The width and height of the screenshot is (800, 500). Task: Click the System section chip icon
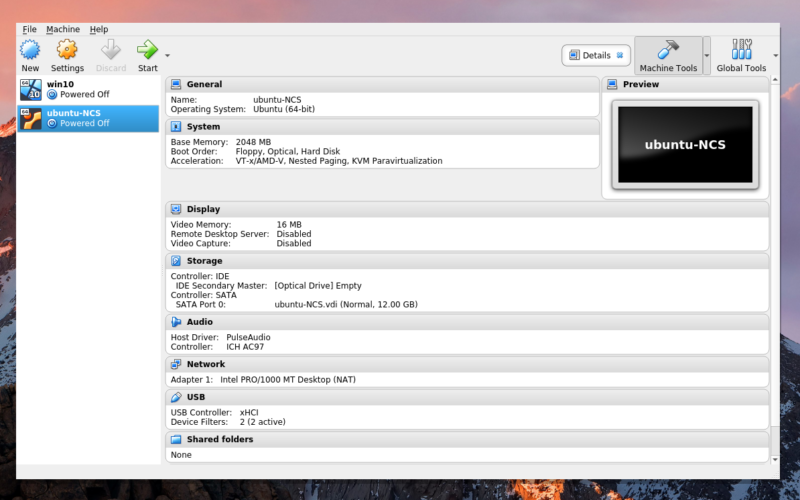pyautogui.click(x=176, y=127)
